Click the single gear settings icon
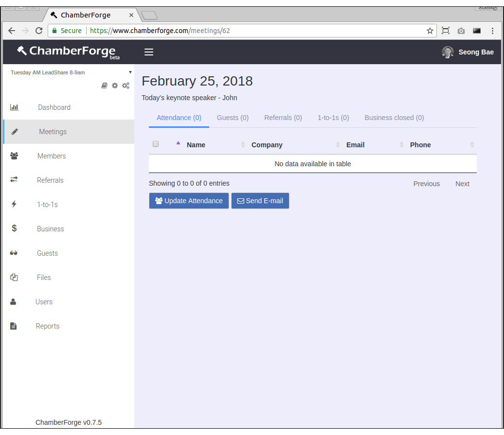Image resolution: width=504 pixels, height=435 pixels. click(115, 86)
